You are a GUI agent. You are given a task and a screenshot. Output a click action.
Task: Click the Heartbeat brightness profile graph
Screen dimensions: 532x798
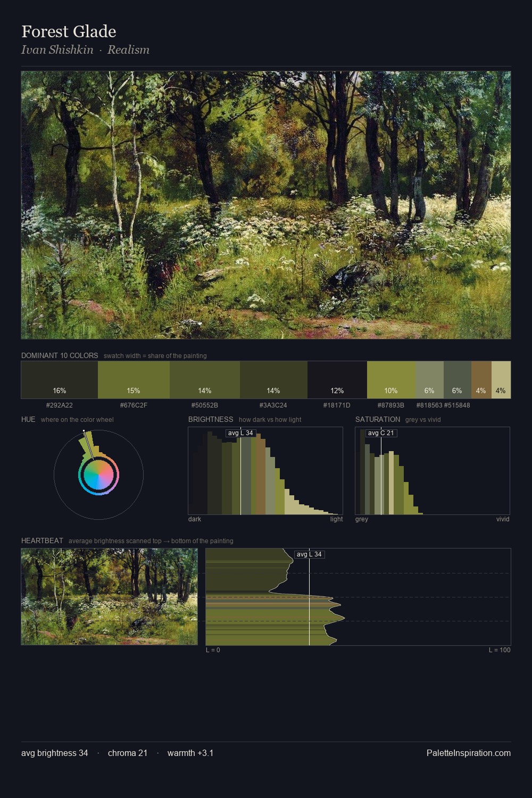[358, 597]
